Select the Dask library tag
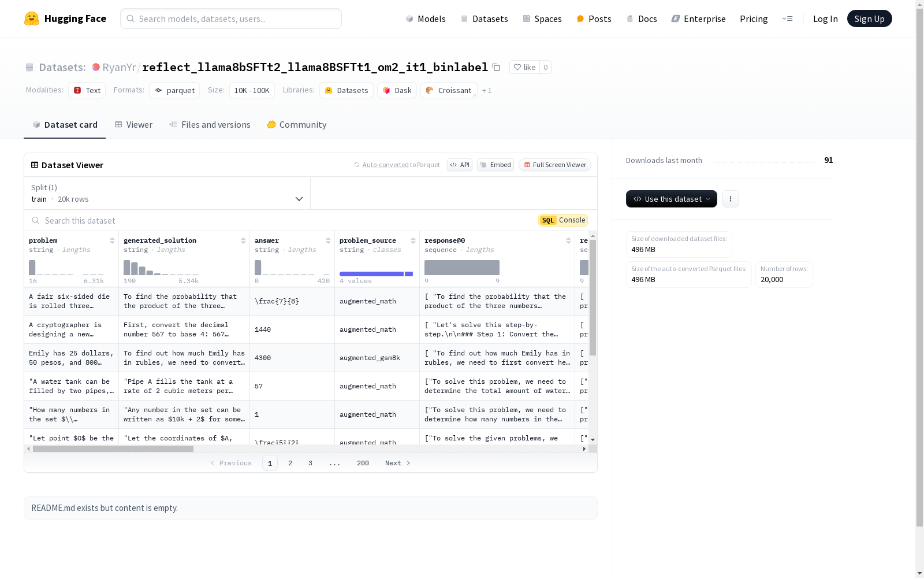Viewport: 924px width, 578px height. pos(397,90)
